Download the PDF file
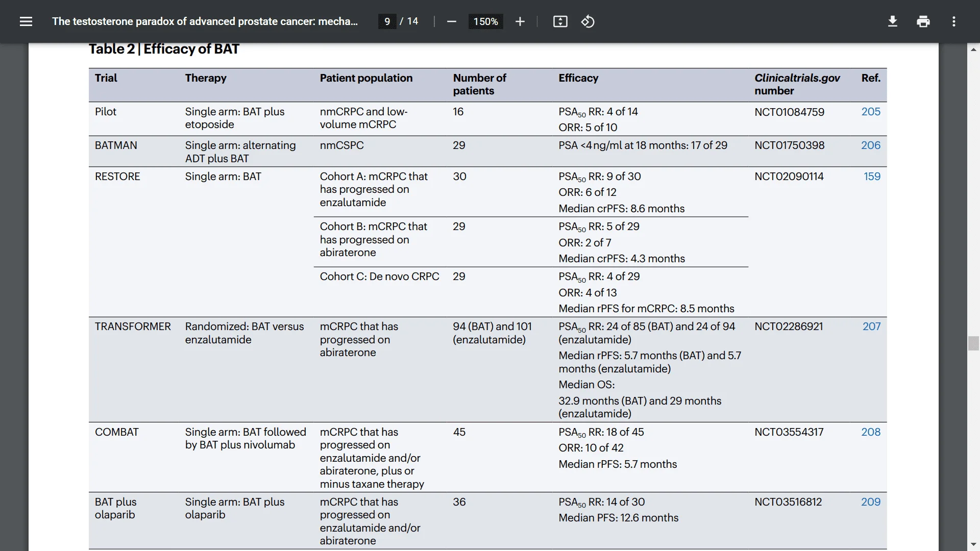Screen dimensions: 980x551 (892, 21)
